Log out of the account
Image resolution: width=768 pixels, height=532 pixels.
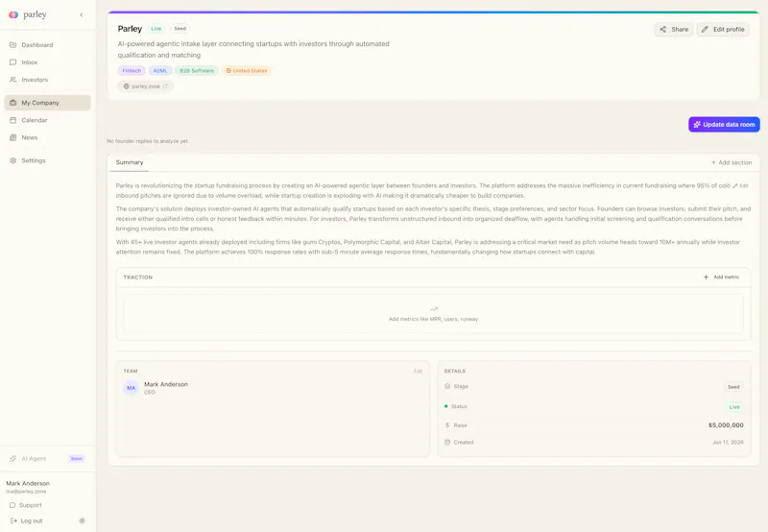click(x=27, y=520)
